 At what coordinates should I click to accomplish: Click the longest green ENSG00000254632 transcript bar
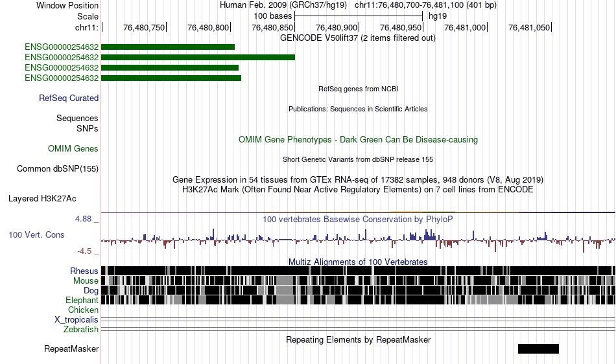198,57
